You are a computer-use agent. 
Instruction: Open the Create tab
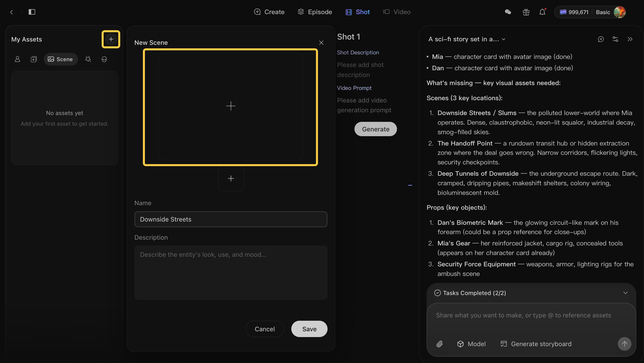point(269,12)
